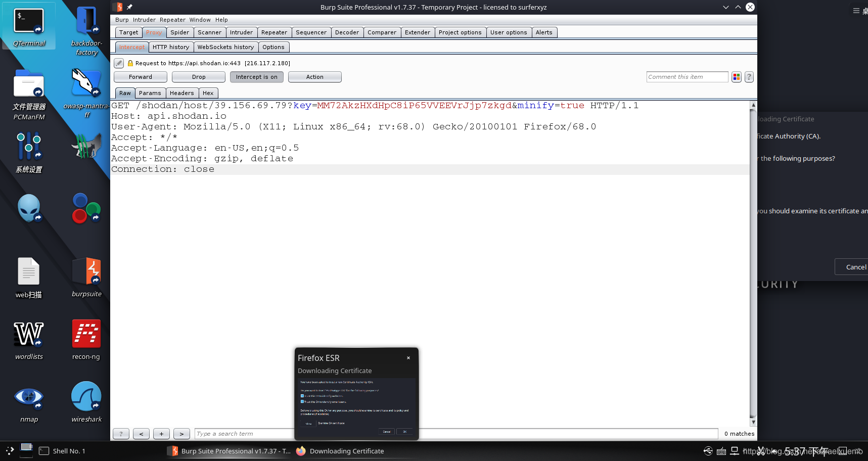Drop the intercepted request
This screenshot has height=461, width=868.
(x=199, y=77)
